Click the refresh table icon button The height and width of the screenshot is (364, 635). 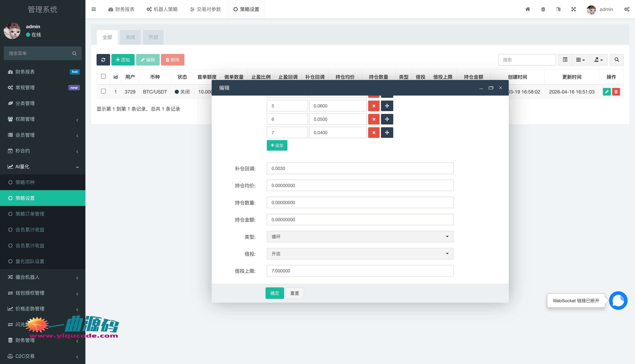[103, 60]
